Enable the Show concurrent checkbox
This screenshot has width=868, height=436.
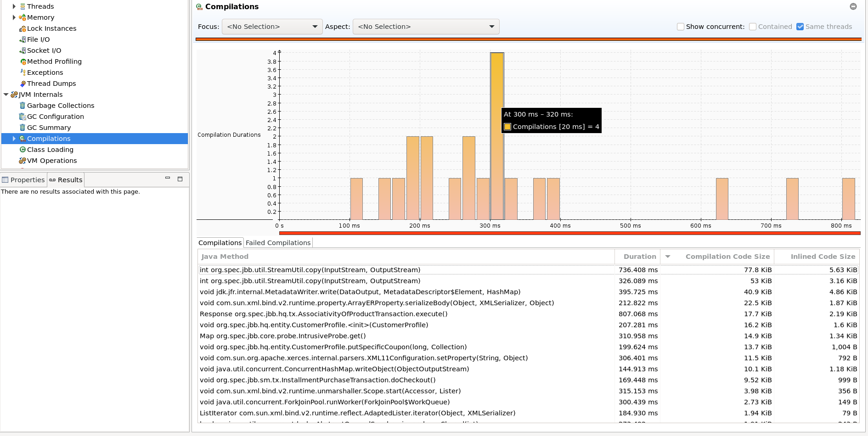click(x=681, y=27)
